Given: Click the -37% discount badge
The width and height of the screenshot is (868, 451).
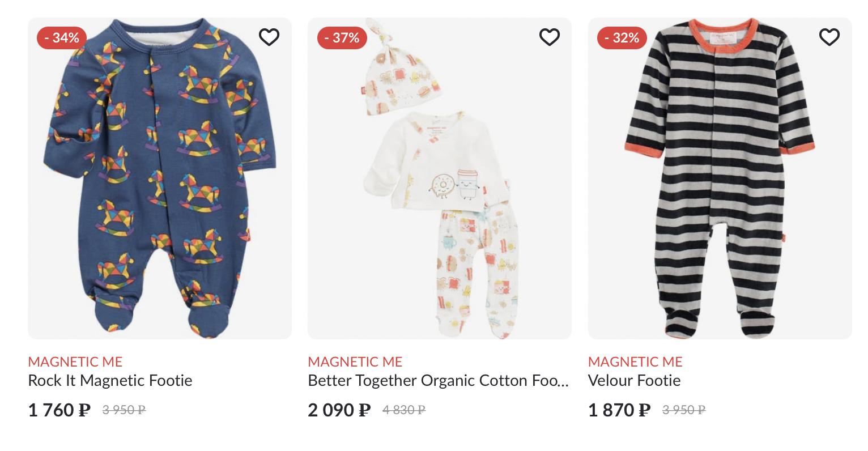Looking at the screenshot, I should tap(342, 38).
